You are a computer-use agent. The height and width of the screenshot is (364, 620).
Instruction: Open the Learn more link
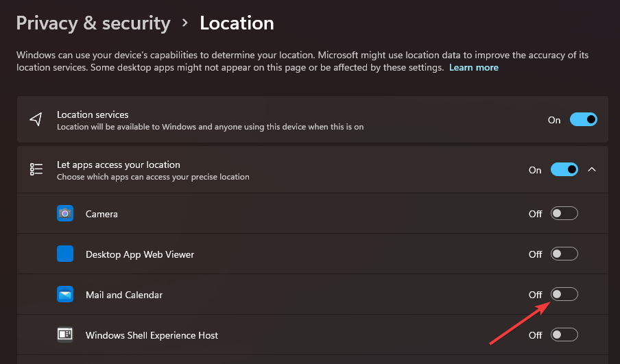pos(473,68)
